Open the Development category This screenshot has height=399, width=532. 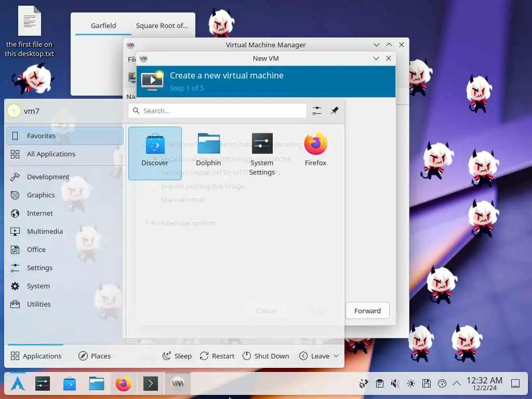point(65,177)
